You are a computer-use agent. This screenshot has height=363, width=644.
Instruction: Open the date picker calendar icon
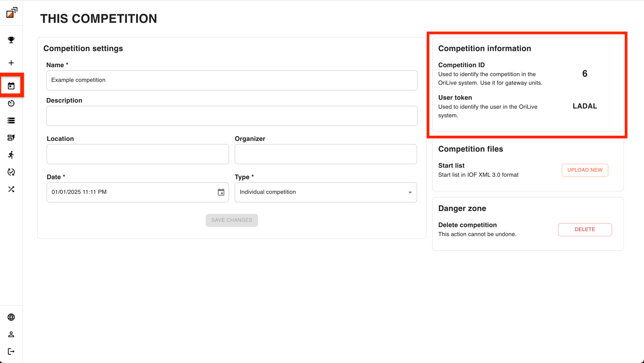[221, 192]
